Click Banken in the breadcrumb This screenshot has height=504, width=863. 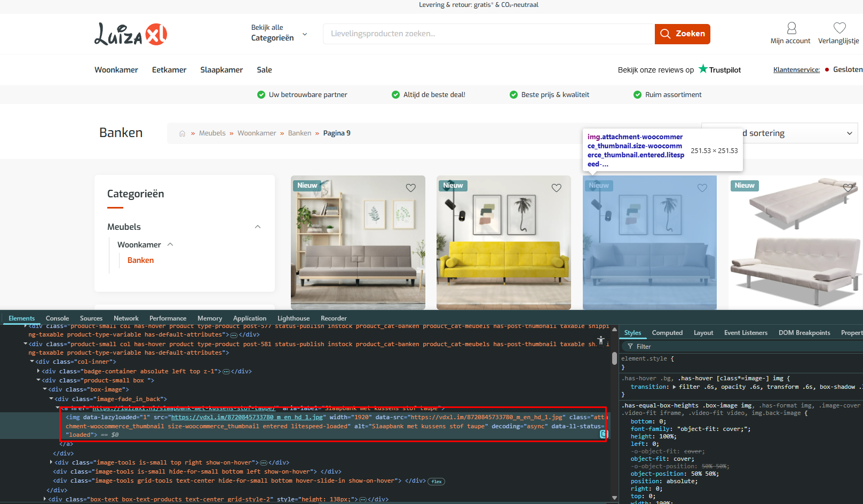point(299,133)
